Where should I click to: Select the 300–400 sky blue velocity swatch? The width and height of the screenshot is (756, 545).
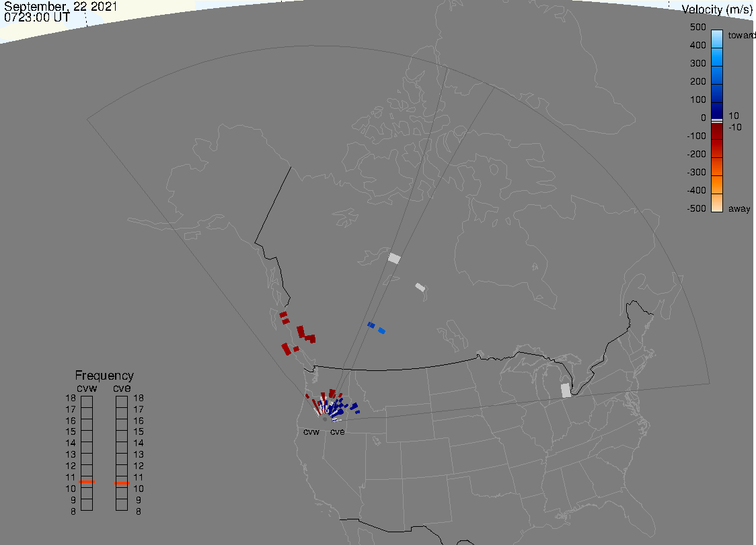coord(717,57)
